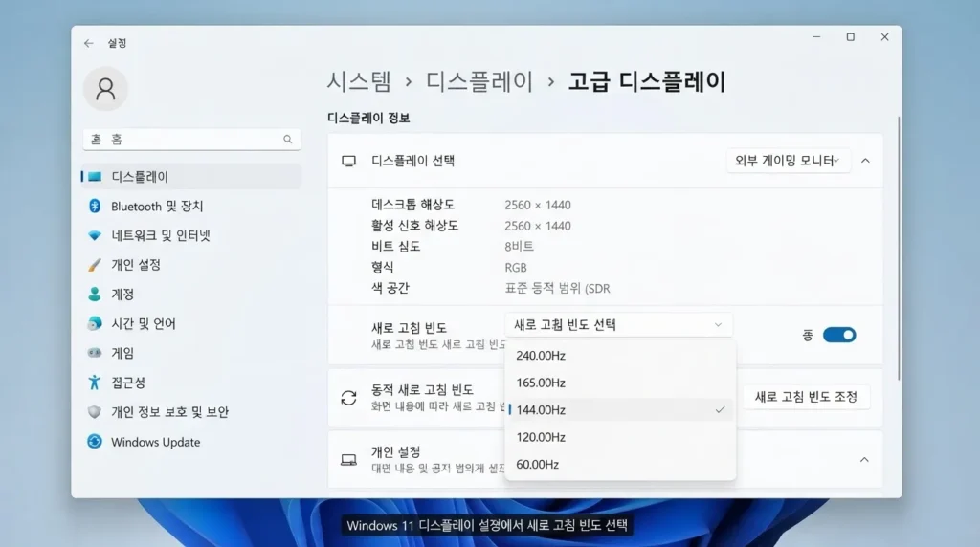Click the gamepad icon for 게임

pyautogui.click(x=95, y=353)
